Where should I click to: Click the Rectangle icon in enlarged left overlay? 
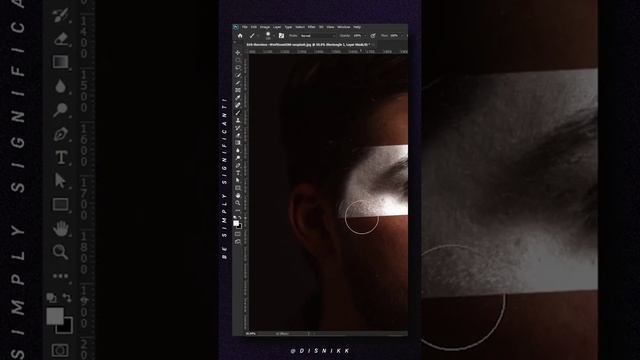pyautogui.click(x=60, y=204)
